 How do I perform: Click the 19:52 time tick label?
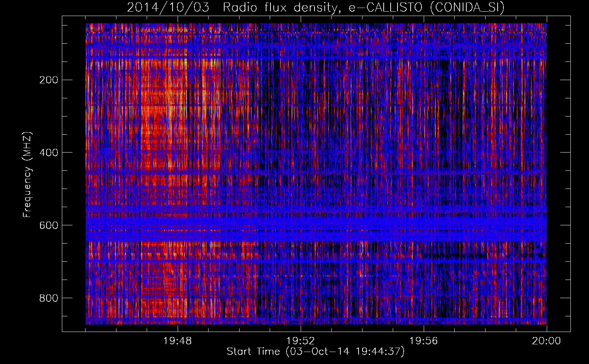[x=301, y=341]
